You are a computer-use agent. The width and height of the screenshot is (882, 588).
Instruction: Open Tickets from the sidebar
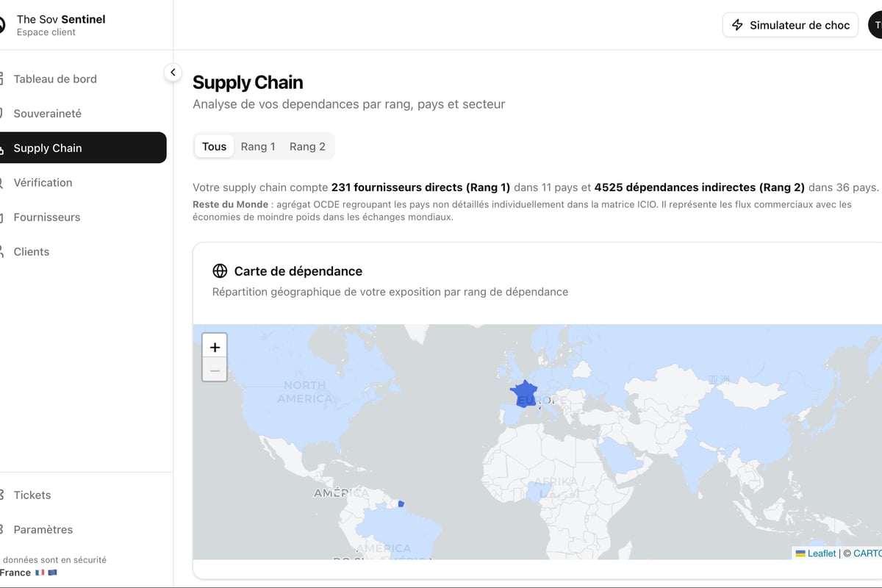[x=32, y=495]
